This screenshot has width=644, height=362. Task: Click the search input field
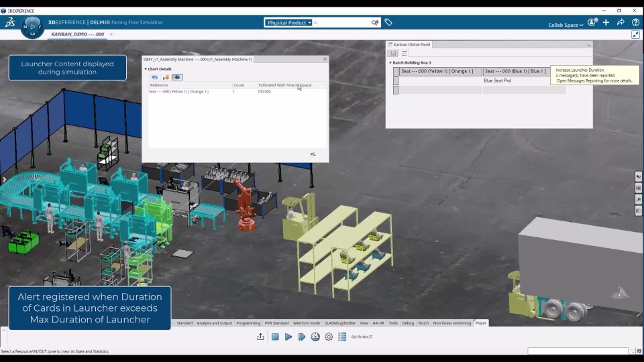coord(341,23)
